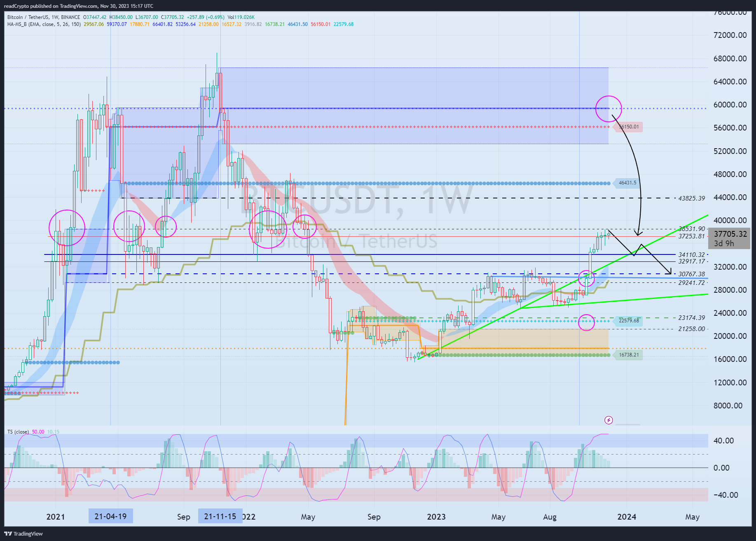Image resolution: width=756 pixels, height=541 pixels.
Task: Click the 38531.90 level label
Action: click(x=692, y=229)
